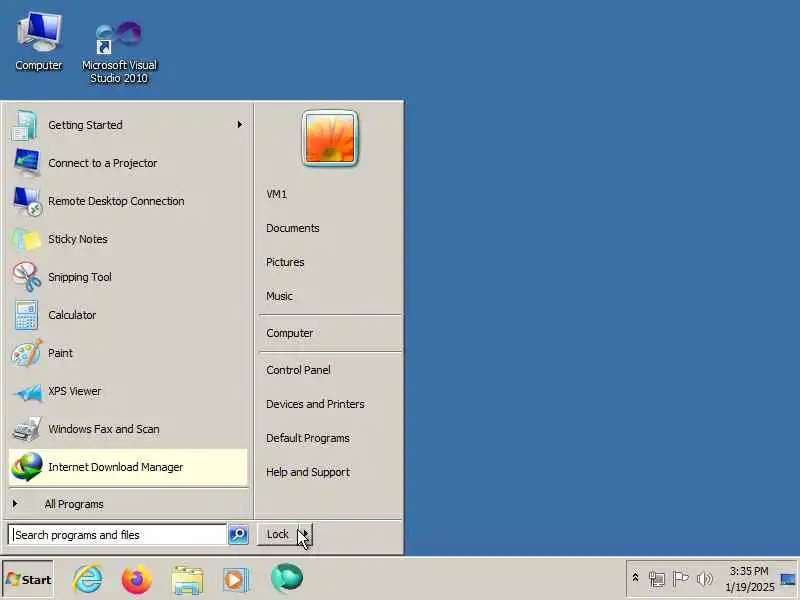Open the arrow next to Lock button

305,534
